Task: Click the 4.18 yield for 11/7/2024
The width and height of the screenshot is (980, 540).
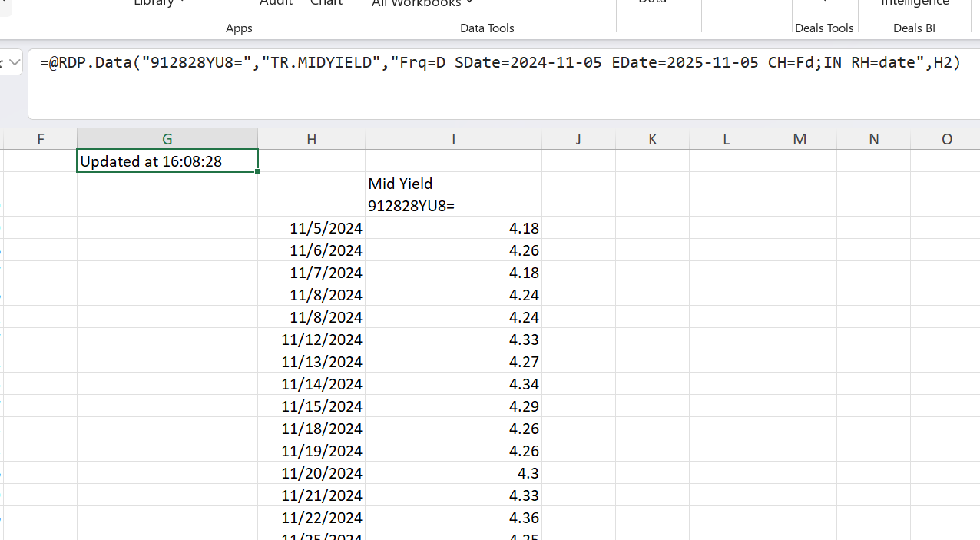Action: coord(453,273)
